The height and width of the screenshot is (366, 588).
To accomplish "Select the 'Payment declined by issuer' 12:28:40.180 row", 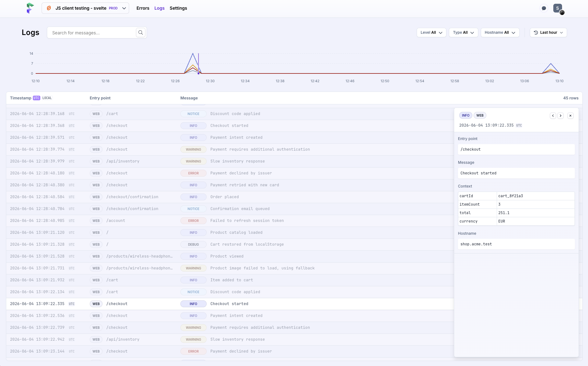I will pyautogui.click(x=230, y=173).
